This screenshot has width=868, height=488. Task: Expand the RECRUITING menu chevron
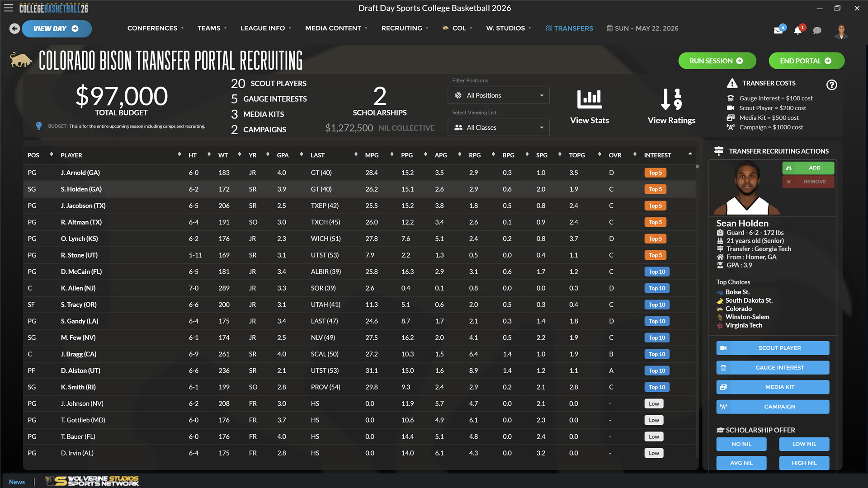(427, 28)
